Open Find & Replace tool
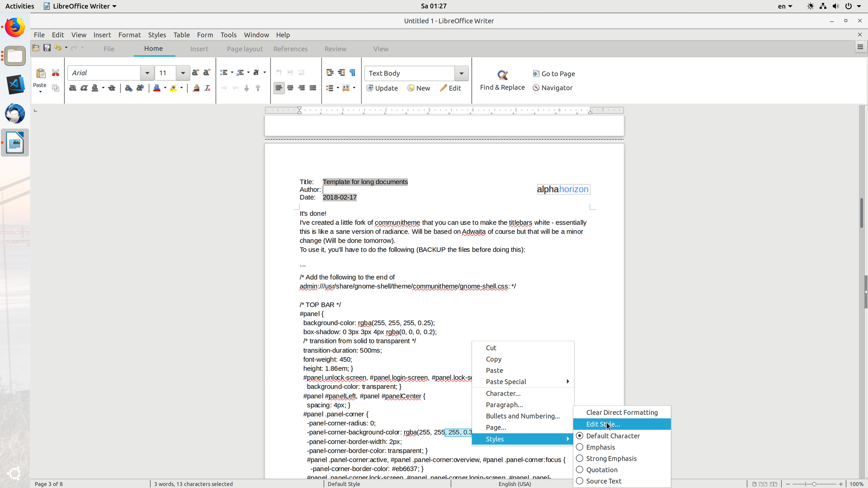 [x=502, y=80]
